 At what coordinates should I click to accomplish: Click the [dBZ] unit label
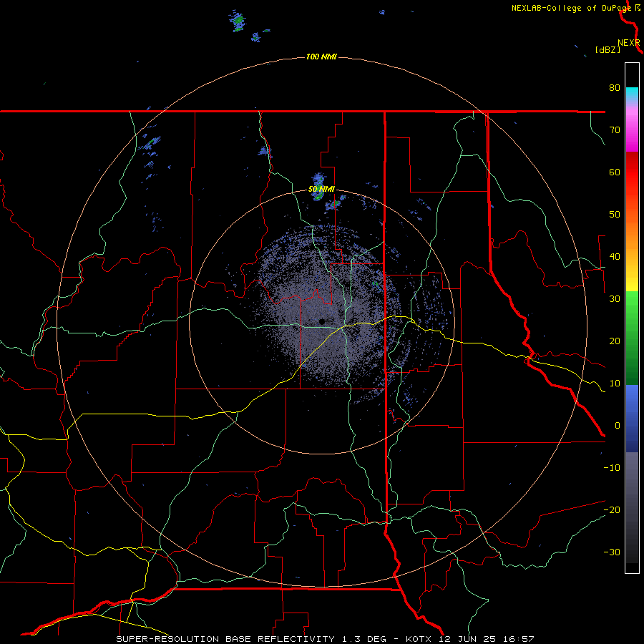pyautogui.click(x=608, y=50)
